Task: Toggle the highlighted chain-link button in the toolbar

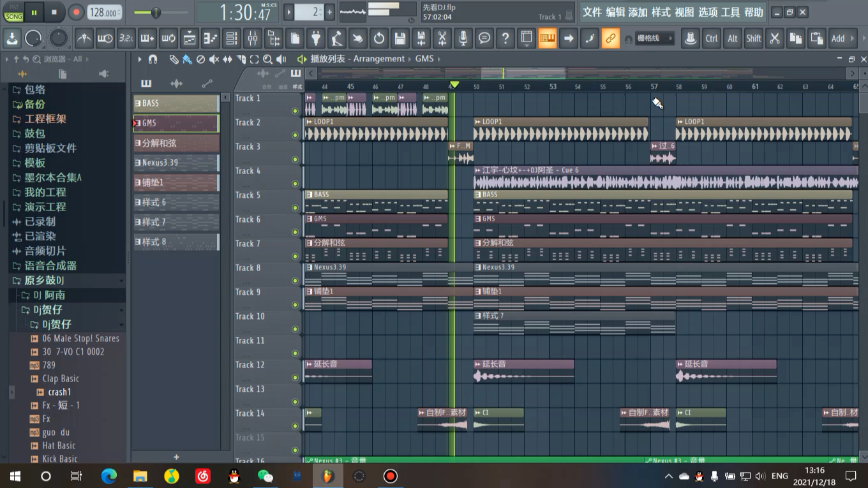Action: [x=611, y=38]
